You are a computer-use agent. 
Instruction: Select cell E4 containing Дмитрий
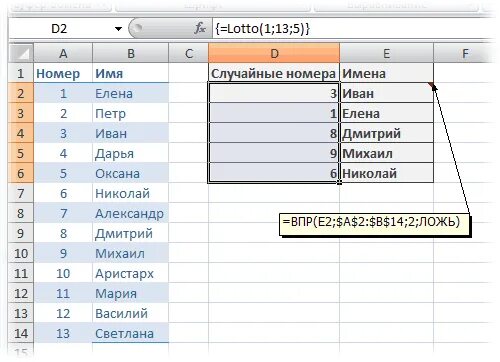click(x=387, y=133)
